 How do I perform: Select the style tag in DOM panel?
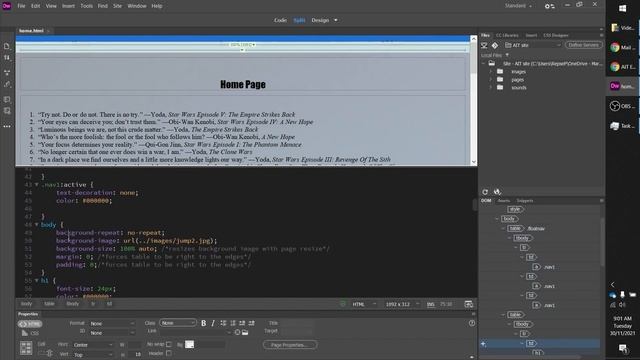coord(515,209)
